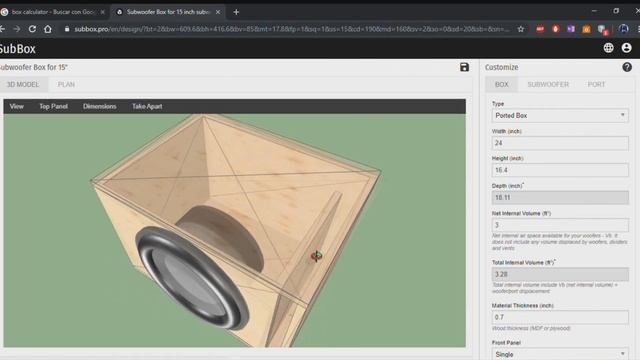Screen dimensions: 640x360
Task: Go forward in browser history
Action: point(16,29)
